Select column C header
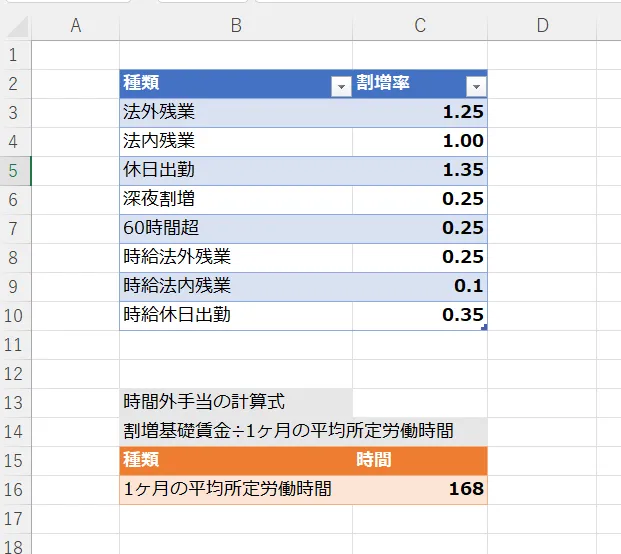Screen dimensions: 621x554 (x=420, y=26)
